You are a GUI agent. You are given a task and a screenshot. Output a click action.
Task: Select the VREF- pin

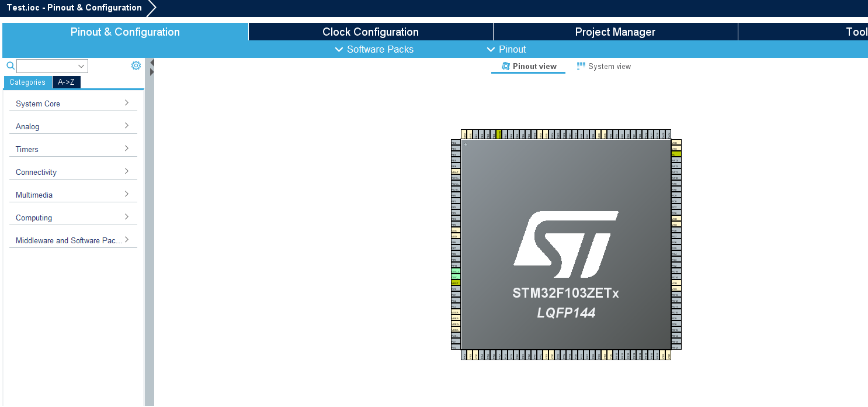456,318
